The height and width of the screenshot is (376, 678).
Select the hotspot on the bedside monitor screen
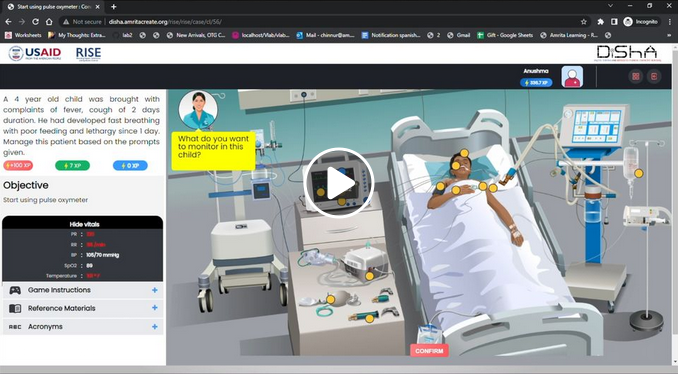pos(321,192)
